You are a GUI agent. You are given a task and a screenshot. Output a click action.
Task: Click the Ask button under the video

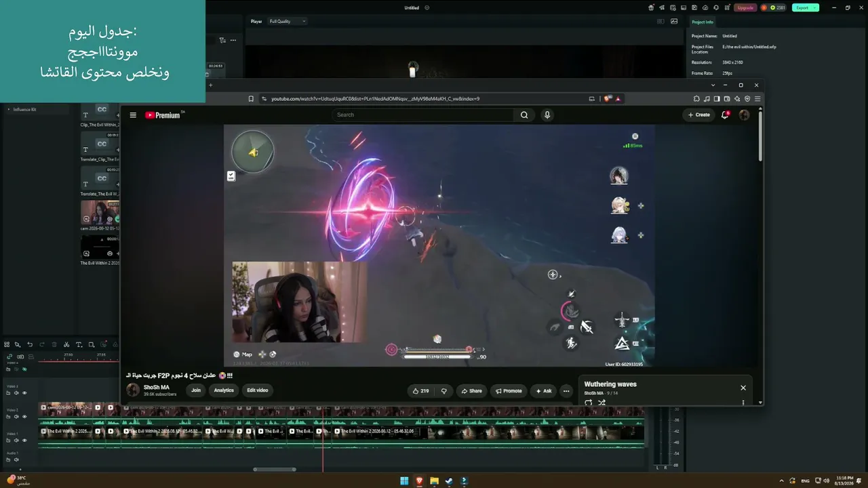tap(544, 390)
